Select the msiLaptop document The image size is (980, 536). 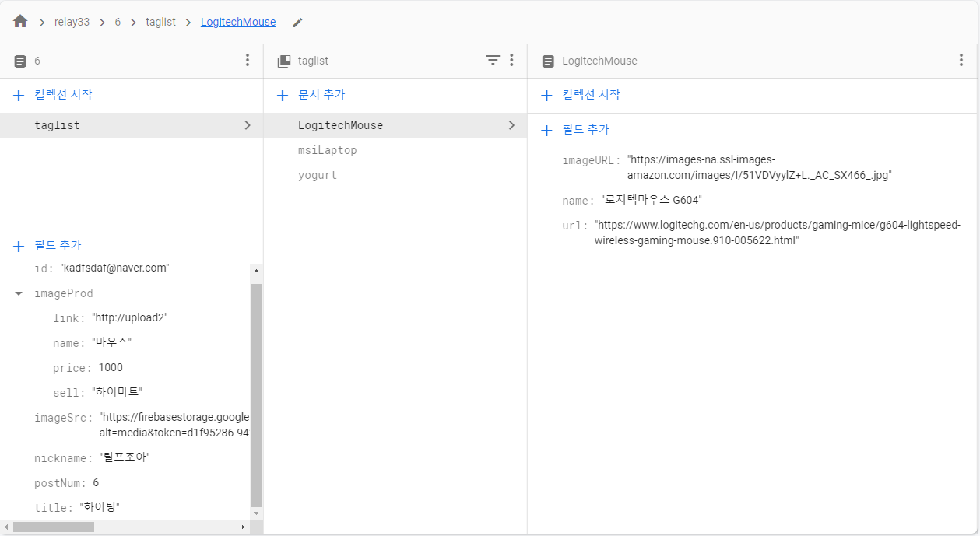click(x=395, y=150)
